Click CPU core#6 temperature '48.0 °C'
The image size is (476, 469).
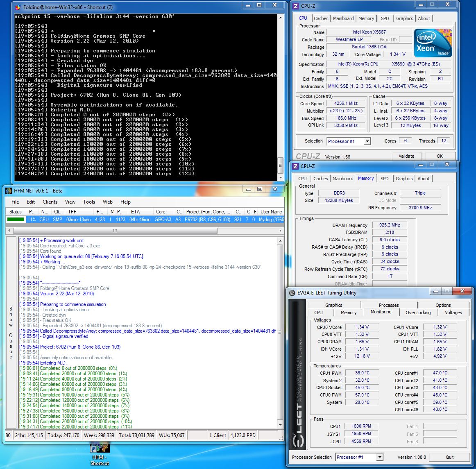pos(440,410)
